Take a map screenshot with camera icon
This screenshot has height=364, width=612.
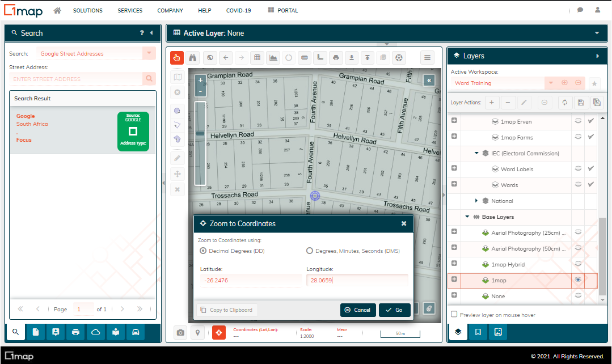[x=180, y=332]
